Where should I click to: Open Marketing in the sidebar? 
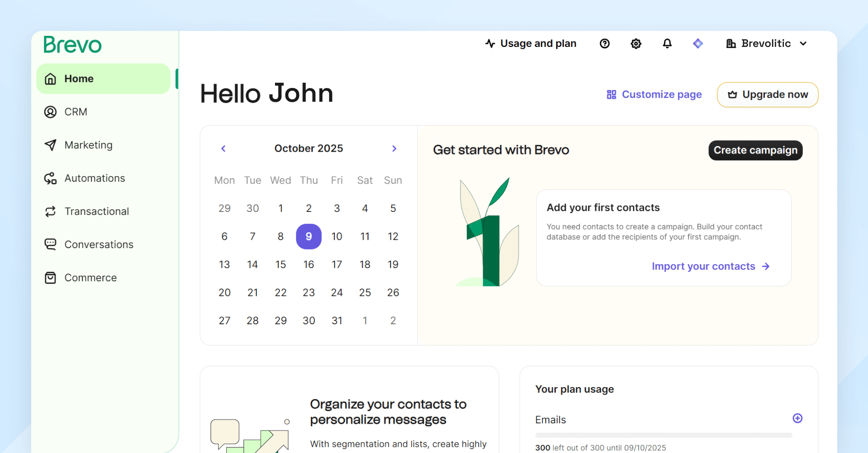(x=88, y=145)
